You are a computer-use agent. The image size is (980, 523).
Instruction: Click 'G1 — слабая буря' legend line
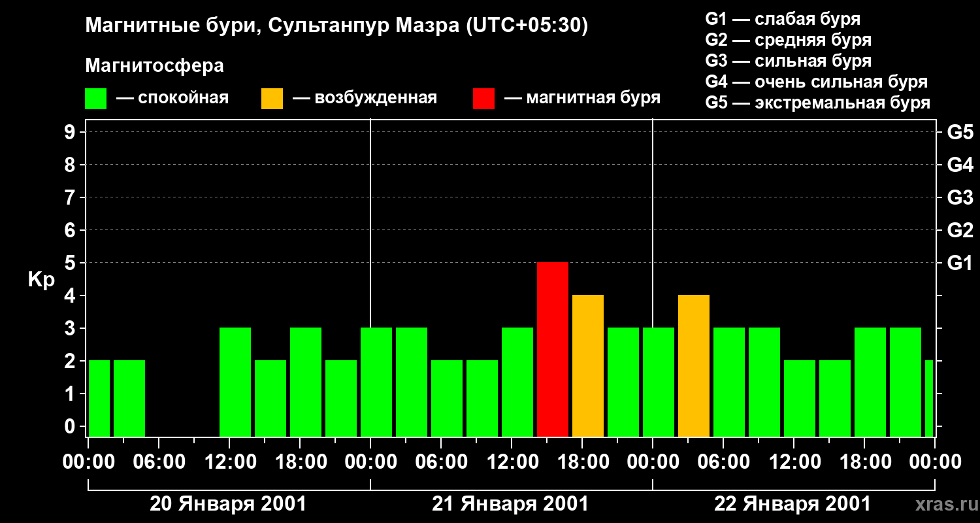coord(783,19)
